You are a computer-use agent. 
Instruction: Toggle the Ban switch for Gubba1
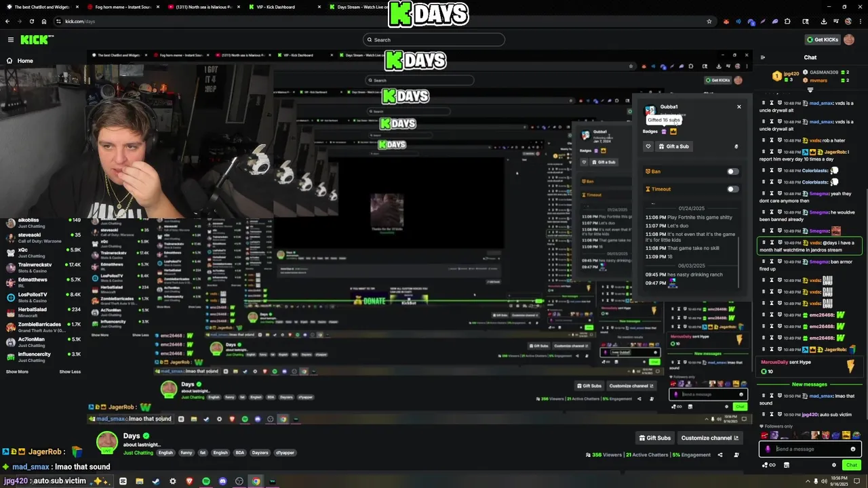[732, 171]
